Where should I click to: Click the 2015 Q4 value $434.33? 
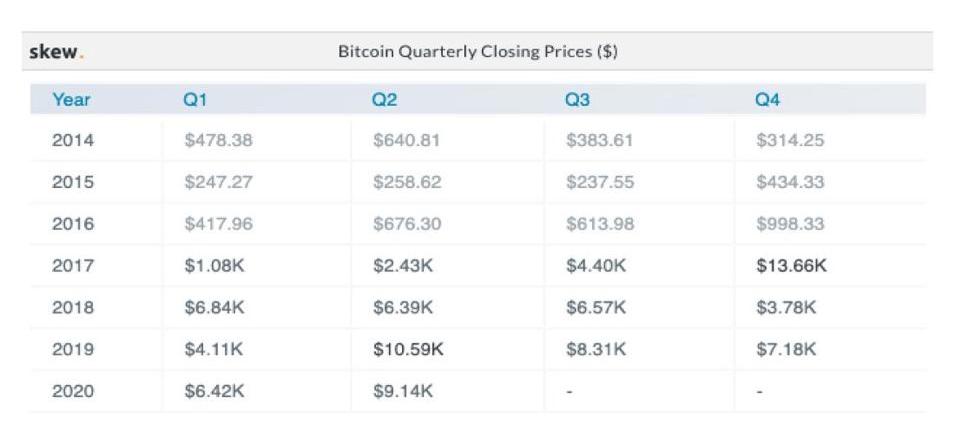point(790,182)
